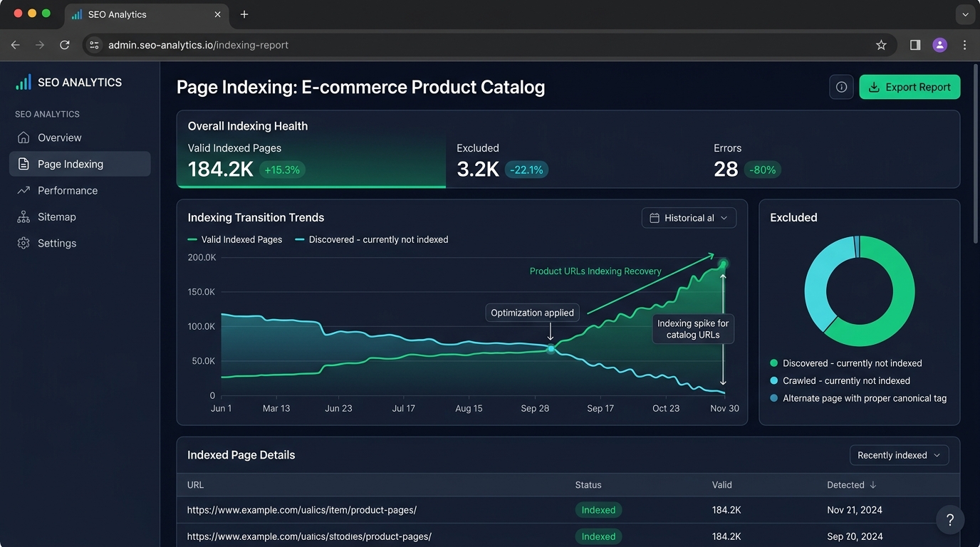Viewport: 980px width, 547px height.
Task: Click the info icon beside Export Report
Action: pyautogui.click(x=841, y=87)
